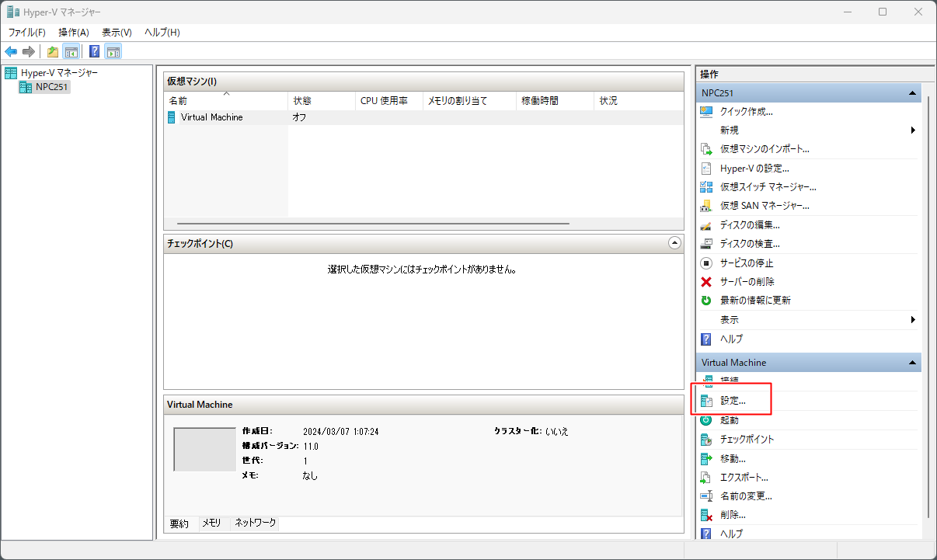The height and width of the screenshot is (560, 937).
Task: Open 設定... for the virtual machine
Action: pos(733,401)
